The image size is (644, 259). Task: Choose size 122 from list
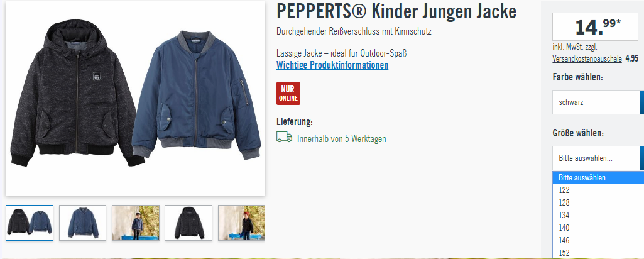pyautogui.click(x=598, y=190)
